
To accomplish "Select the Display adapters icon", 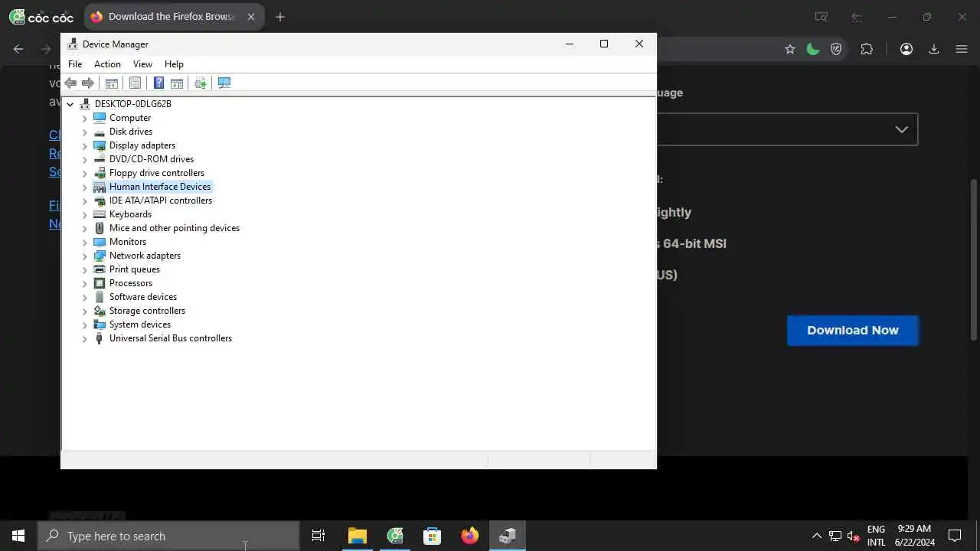I will pyautogui.click(x=100, y=145).
